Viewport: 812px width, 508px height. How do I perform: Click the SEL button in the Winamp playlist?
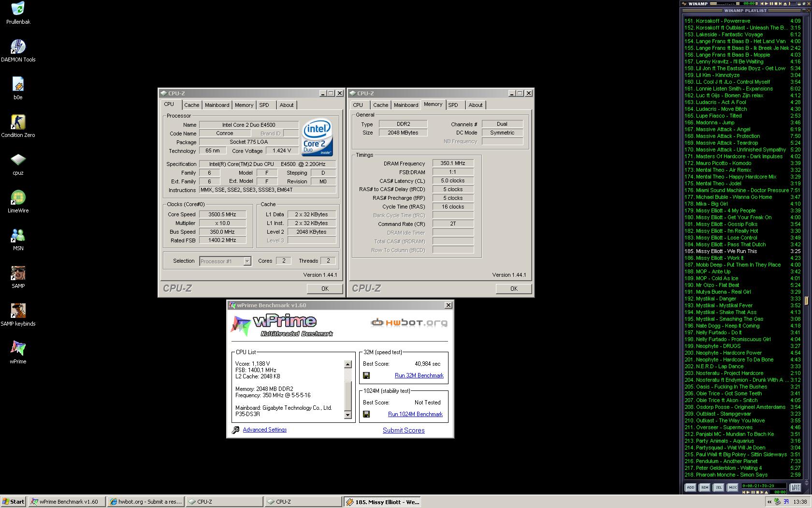[719, 487]
